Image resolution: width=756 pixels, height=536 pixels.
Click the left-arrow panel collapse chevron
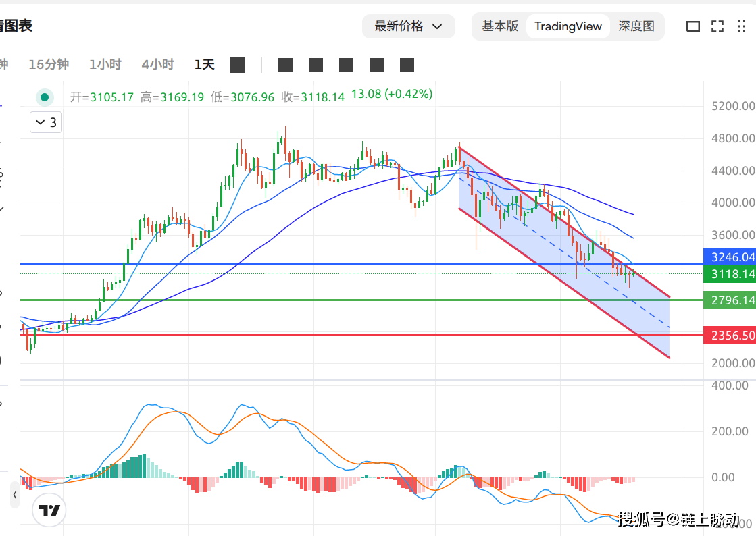point(14,495)
